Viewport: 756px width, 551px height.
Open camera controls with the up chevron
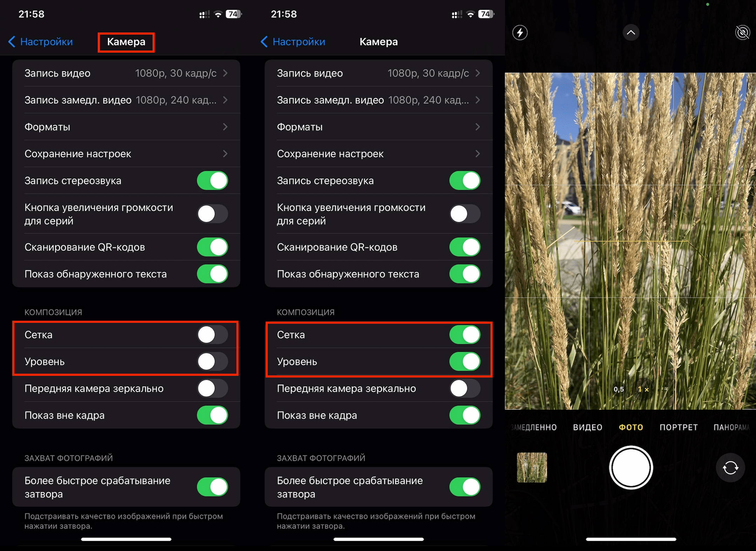631,33
